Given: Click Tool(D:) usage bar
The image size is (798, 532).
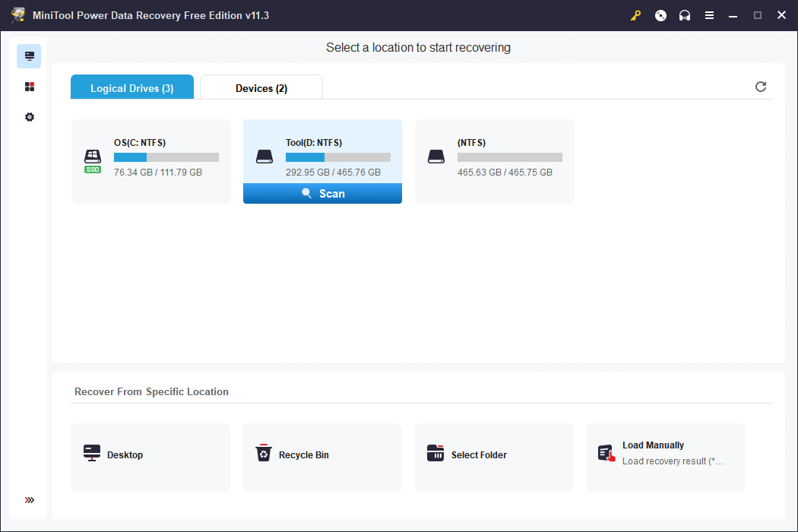Looking at the screenshot, I should pyautogui.click(x=338, y=157).
